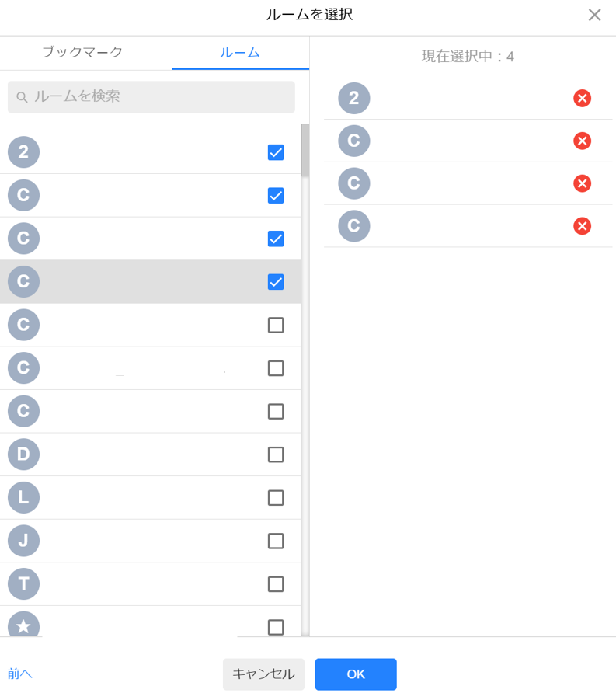Click the star room avatar icon

point(23,624)
